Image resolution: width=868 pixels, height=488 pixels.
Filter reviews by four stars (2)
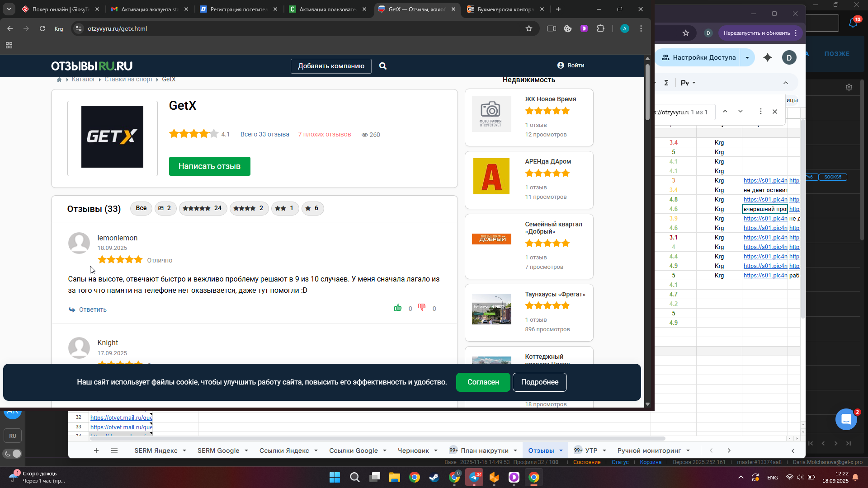249,208
